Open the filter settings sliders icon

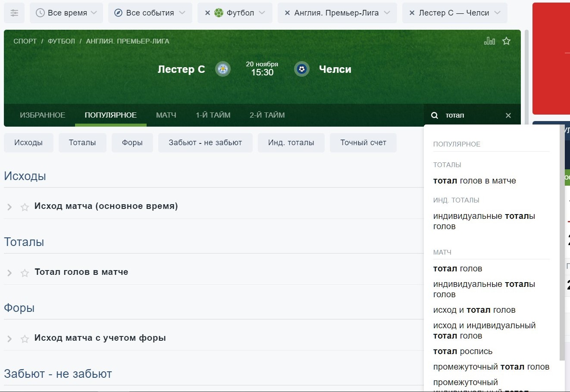14,13
